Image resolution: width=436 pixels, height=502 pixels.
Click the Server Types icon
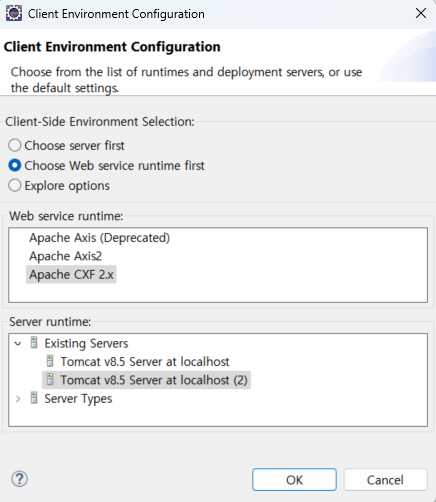point(34,398)
